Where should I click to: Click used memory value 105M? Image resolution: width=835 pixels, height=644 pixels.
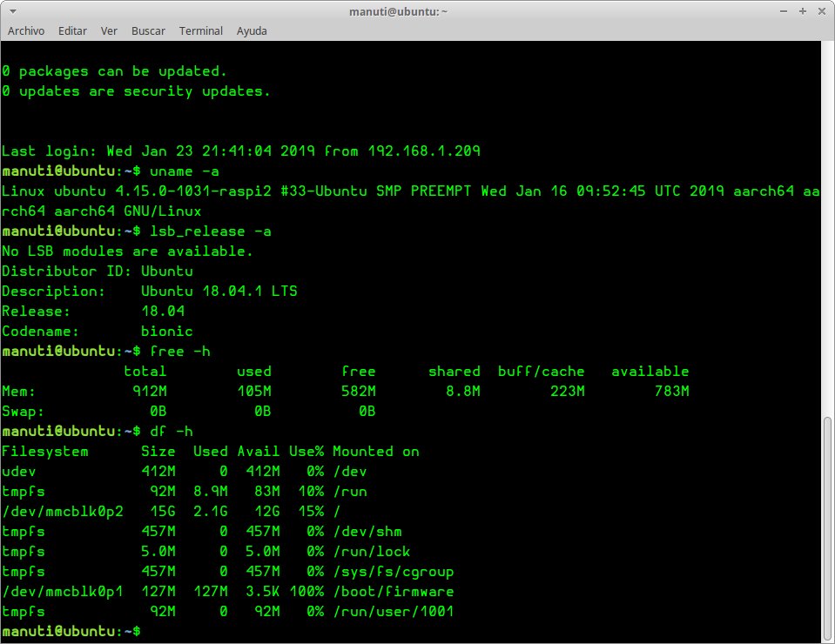pos(254,392)
